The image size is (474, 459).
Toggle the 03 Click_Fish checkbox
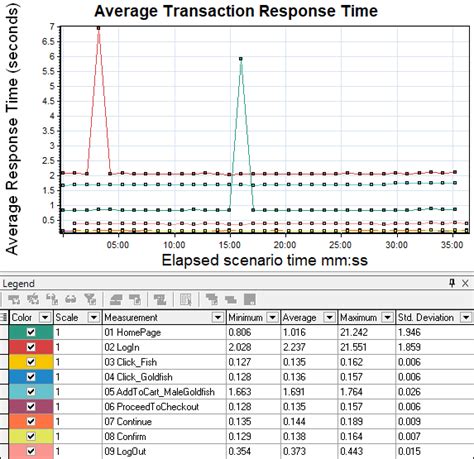[x=31, y=362]
